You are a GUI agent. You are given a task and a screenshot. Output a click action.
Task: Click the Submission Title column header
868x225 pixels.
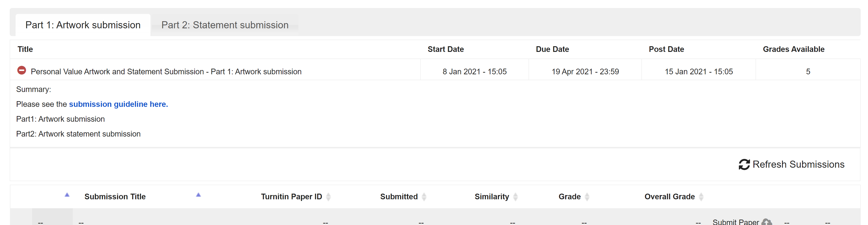click(115, 197)
